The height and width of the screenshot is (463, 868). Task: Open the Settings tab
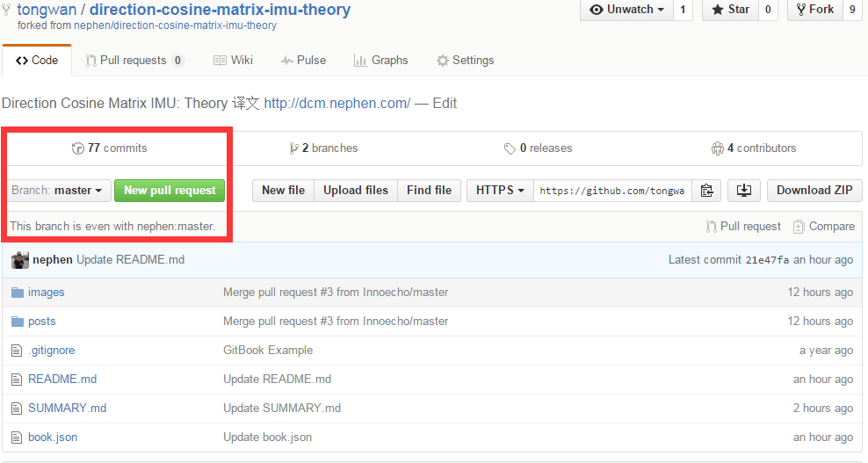pyautogui.click(x=465, y=61)
